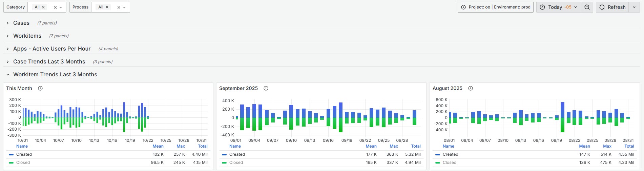Expand the Workitems row

27,36
